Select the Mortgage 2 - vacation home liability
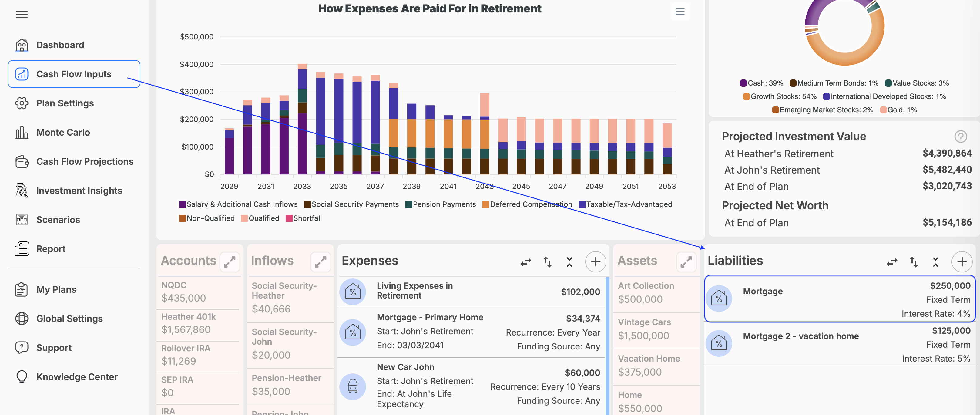 (840, 344)
